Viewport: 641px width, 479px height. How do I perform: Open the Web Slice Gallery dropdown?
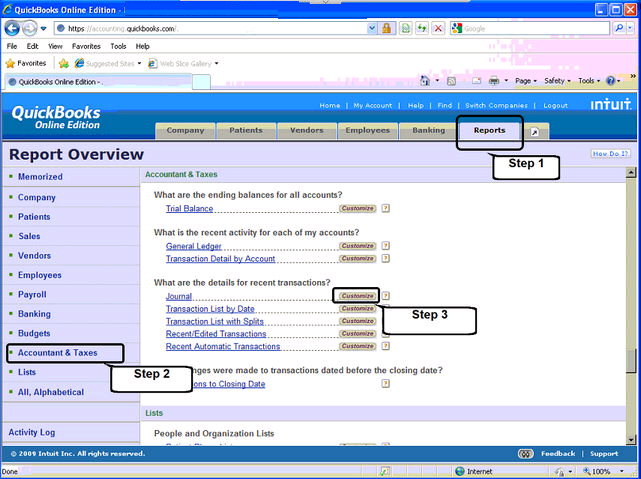click(216, 63)
